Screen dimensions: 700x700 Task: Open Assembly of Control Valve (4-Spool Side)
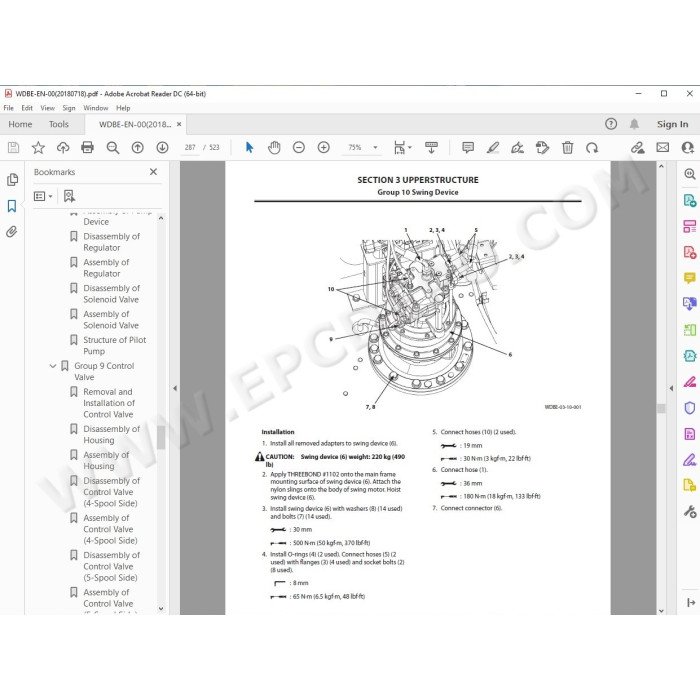point(110,529)
